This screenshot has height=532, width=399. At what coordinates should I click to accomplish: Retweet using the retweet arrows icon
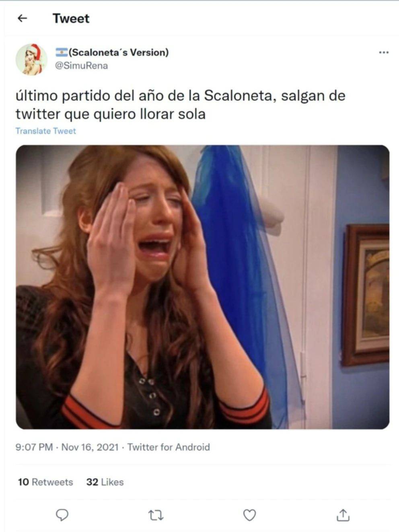tap(156, 515)
